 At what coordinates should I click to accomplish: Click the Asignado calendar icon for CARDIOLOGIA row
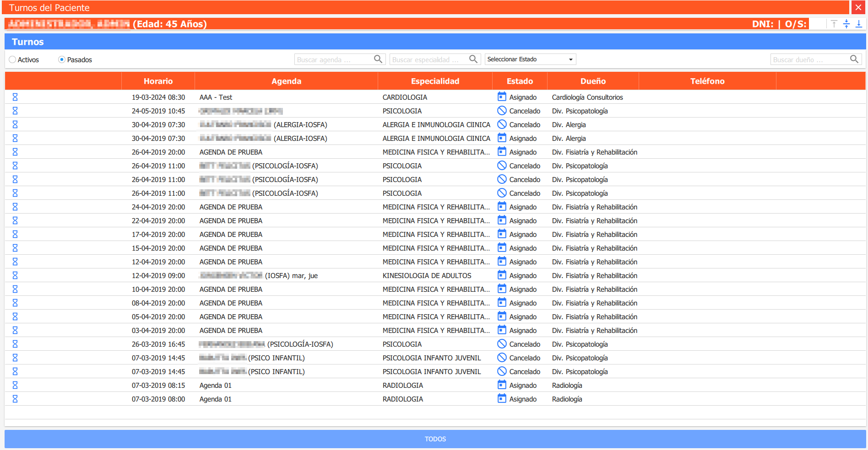pyautogui.click(x=502, y=97)
